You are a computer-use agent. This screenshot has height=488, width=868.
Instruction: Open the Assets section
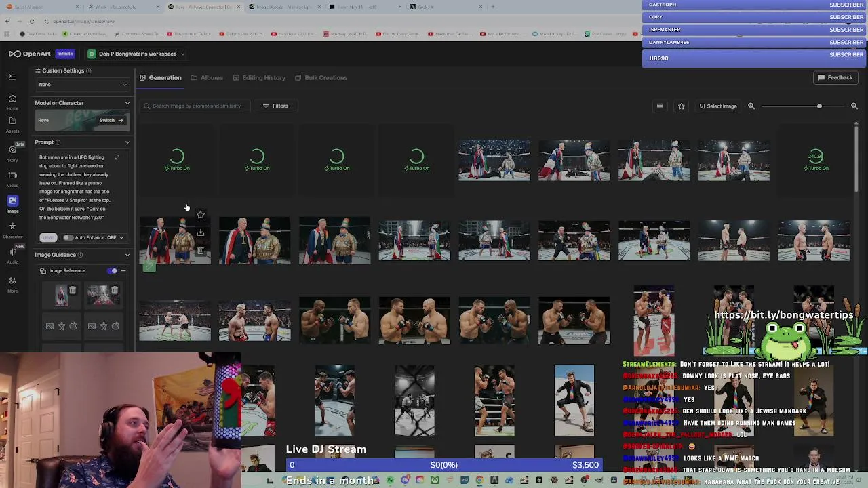point(12,124)
